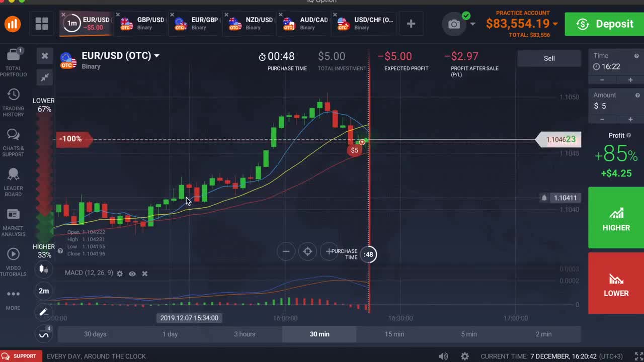Viewport: 644px width, 362px height.
Task: Open Time help question icon
Action: coord(636,56)
